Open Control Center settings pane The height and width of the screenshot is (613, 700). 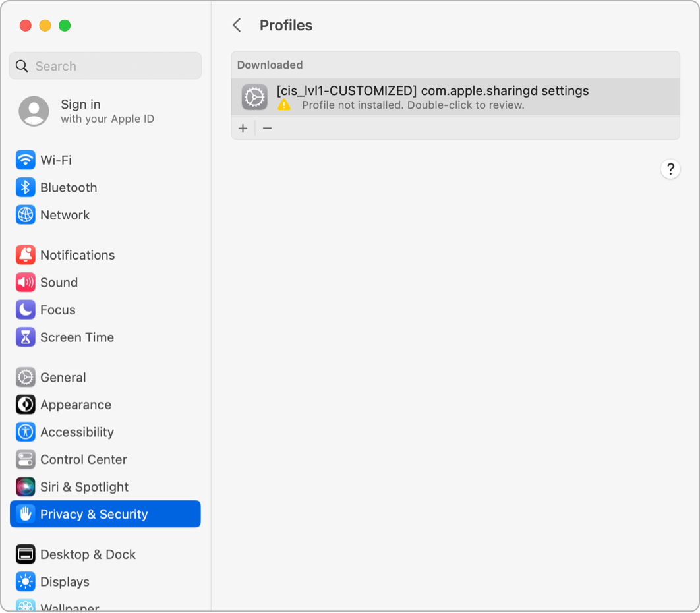coord(83,459)
